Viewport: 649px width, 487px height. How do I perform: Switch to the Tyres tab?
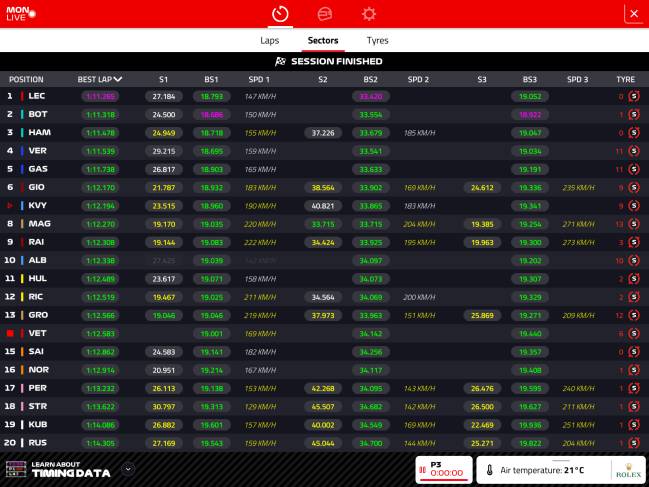[377, 41]
